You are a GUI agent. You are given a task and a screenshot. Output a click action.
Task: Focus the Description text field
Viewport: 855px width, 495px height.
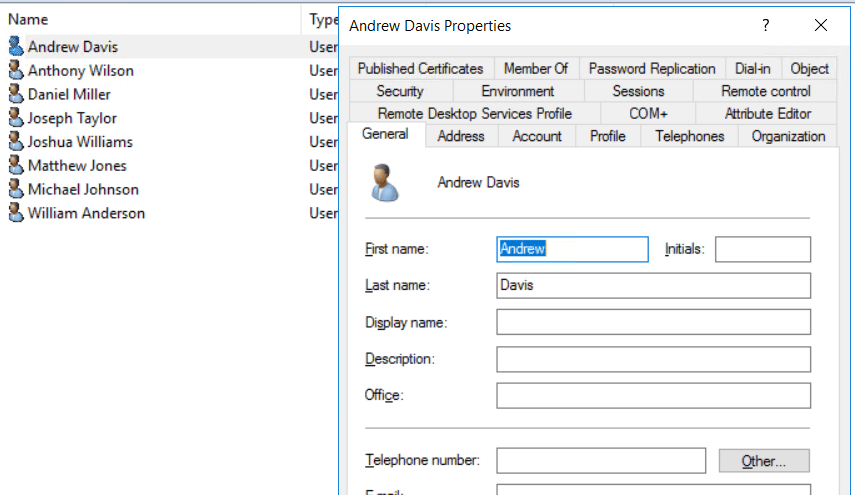[653, 359]
